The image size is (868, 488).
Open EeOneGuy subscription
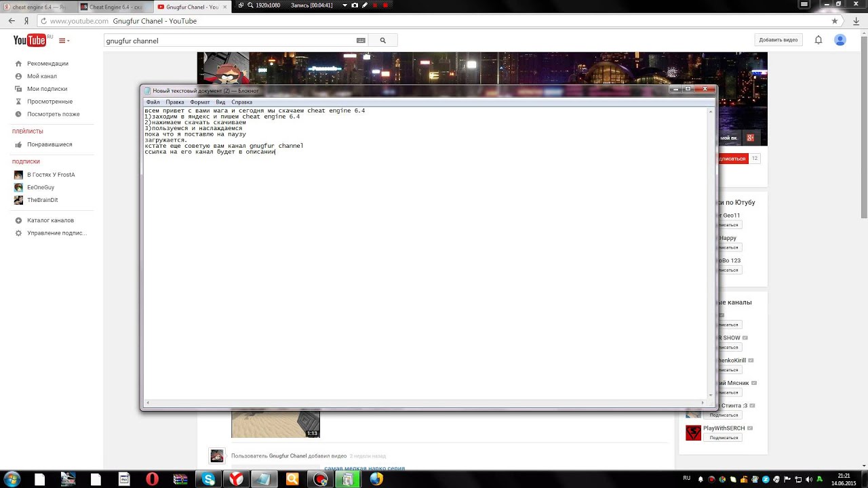point(41,187)
